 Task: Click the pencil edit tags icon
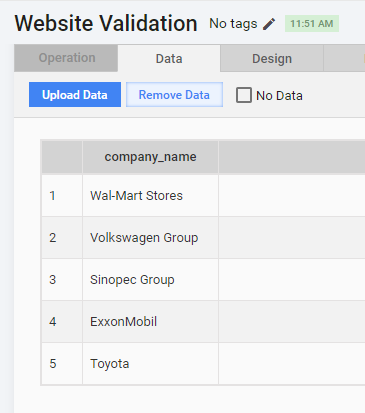pyautogui.click(x=269, y=24)
